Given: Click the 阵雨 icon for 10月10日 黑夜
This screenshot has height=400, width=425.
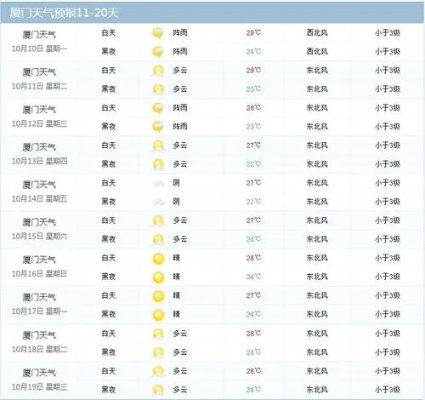Looking at the screenshot, I should point(158,52).
